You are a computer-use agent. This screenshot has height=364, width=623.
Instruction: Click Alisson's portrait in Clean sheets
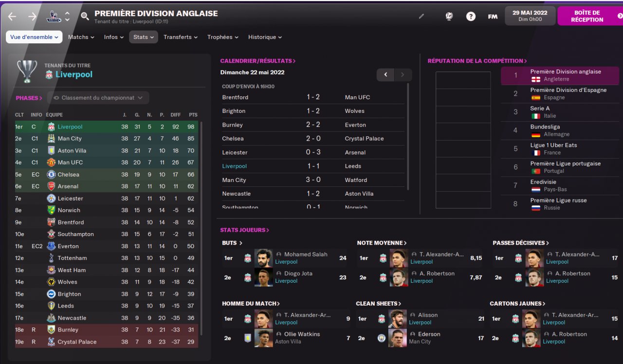click(397, 319)
